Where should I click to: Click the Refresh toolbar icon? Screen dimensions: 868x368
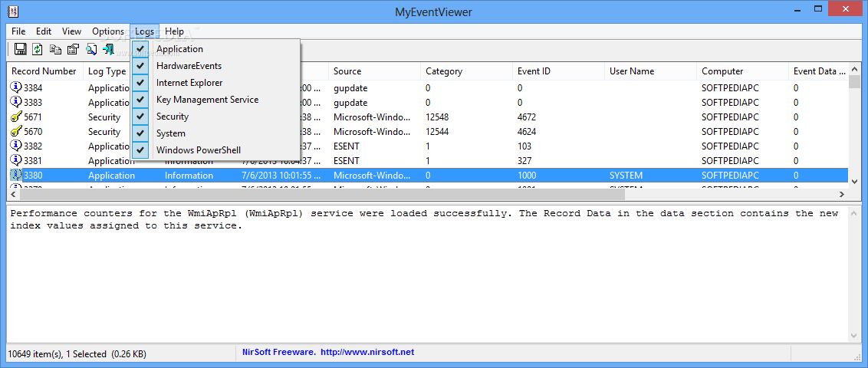pyautogui.click(x=37, y=49)
